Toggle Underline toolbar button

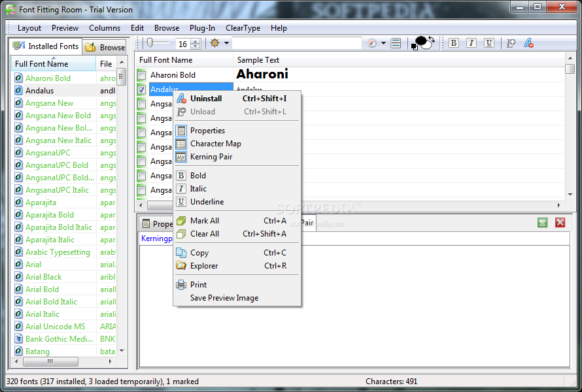coord(489,43)
